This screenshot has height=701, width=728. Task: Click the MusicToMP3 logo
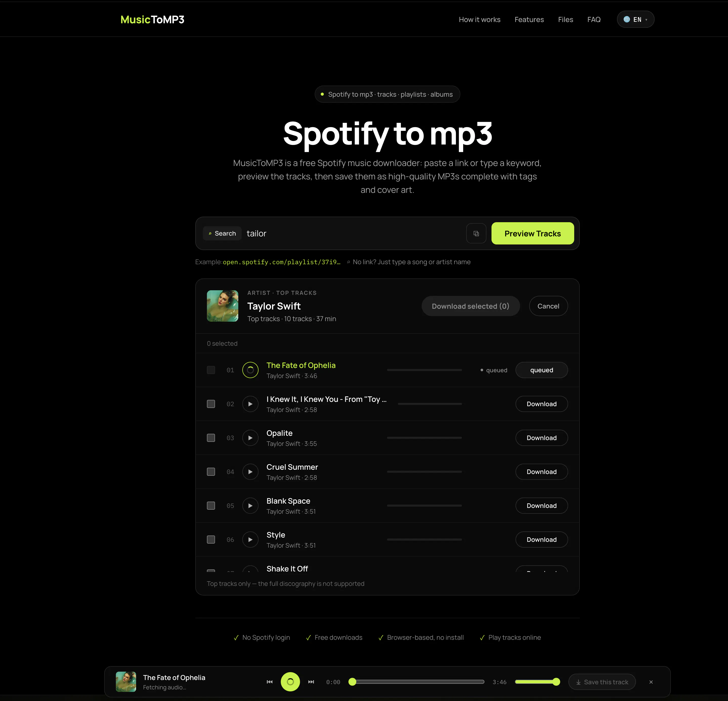click(x=152, y=19)
